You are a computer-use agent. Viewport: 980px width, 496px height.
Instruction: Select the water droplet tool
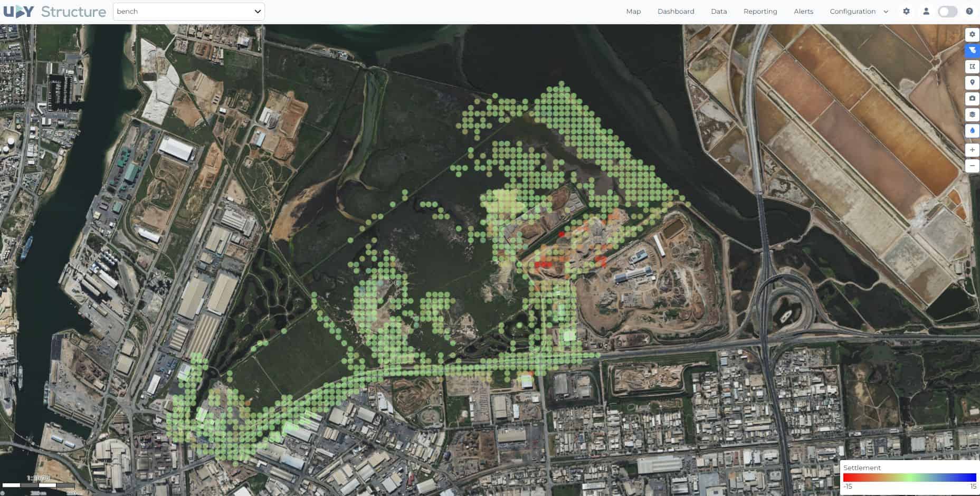coord(972,130)
